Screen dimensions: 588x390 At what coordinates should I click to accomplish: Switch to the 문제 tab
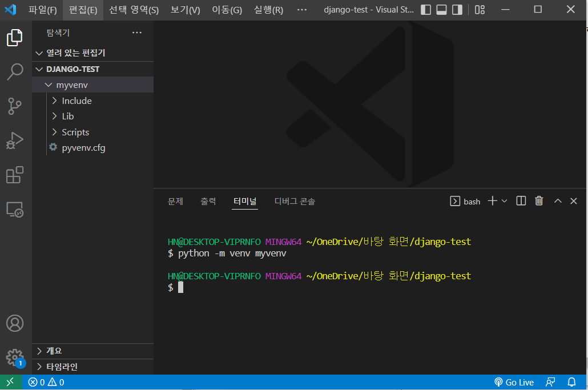coord(175,202)
